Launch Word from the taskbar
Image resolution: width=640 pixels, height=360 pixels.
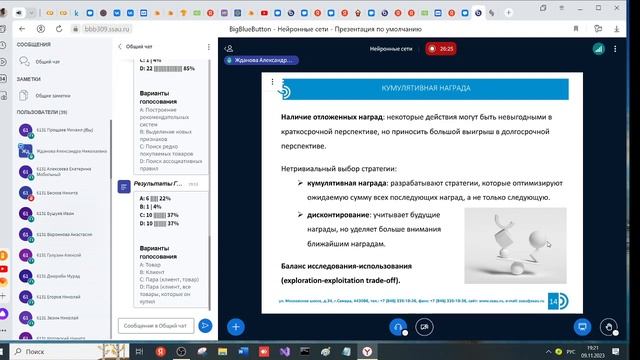(243, 351)
